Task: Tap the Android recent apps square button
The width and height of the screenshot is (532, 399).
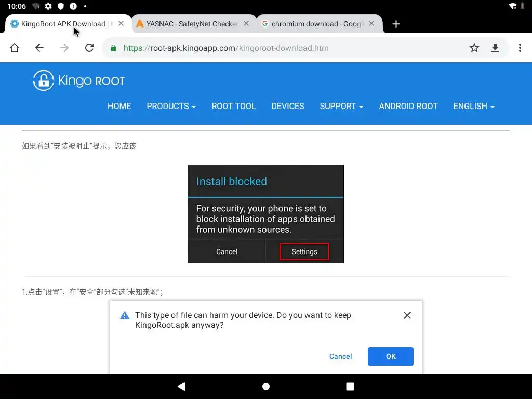Action: point(350,387)
